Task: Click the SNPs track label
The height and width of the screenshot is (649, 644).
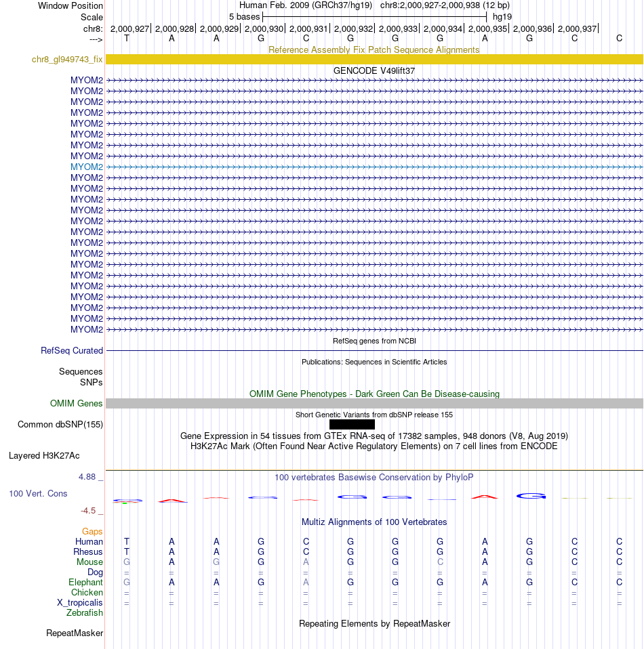Action: pyautogui.click(x=91, y=383)
